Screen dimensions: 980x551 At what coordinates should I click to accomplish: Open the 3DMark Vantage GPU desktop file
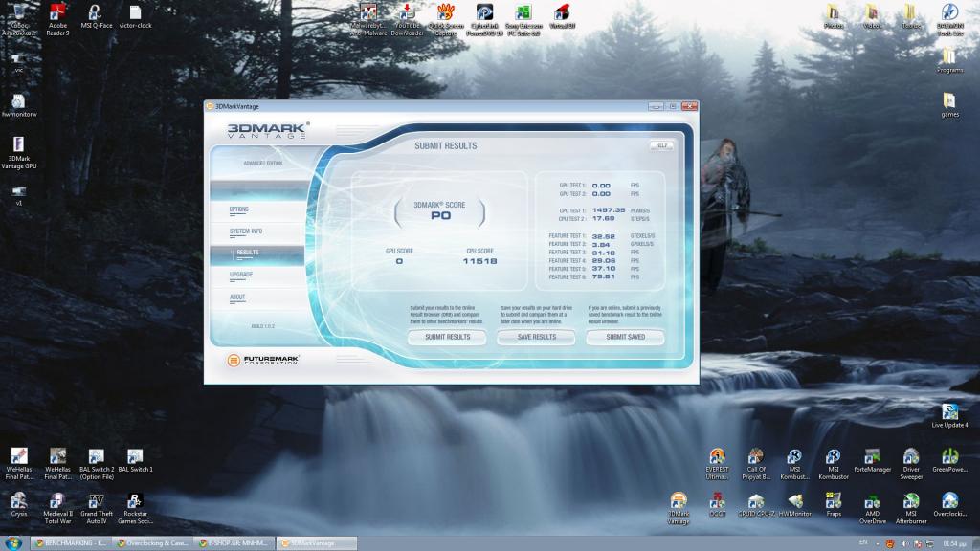19,153
